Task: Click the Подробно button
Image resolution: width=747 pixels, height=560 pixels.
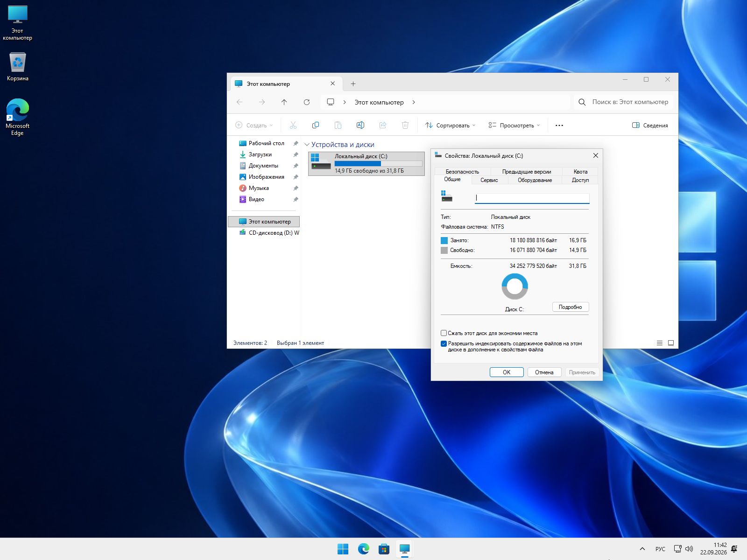Action: (571, 307)
